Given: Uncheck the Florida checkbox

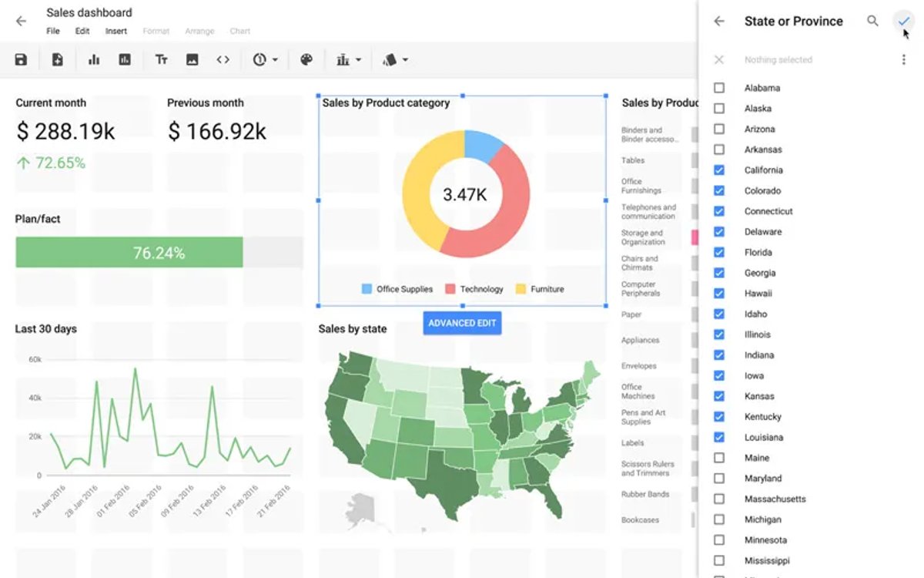Looking at the screenshot, I should [719, 252].
